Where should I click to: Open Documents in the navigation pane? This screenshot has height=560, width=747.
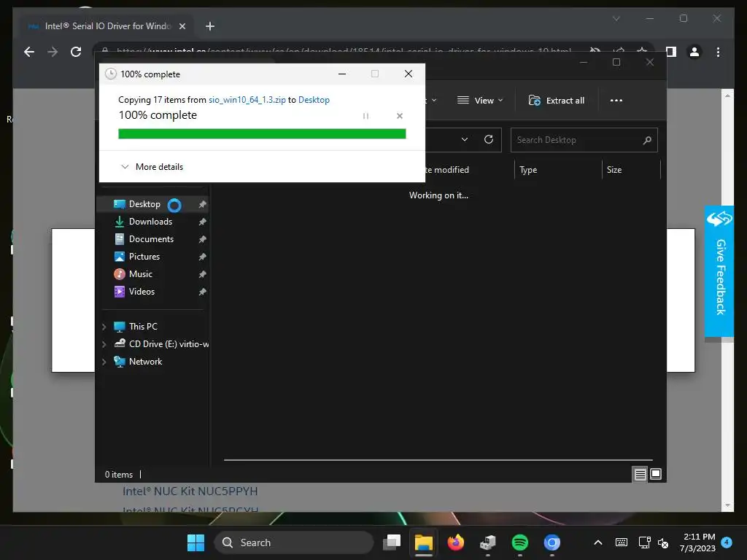coord(151,239)
